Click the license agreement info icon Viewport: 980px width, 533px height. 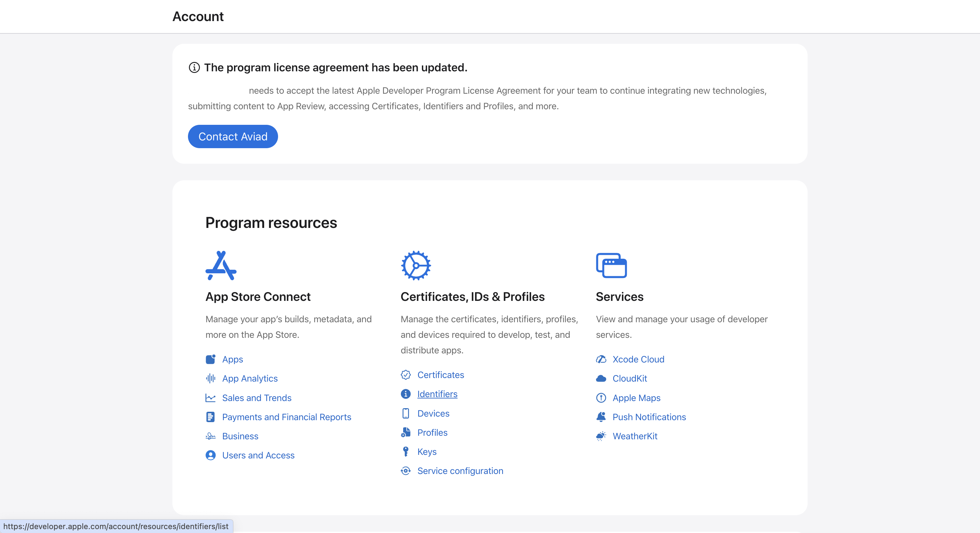(x=194, y=67)
